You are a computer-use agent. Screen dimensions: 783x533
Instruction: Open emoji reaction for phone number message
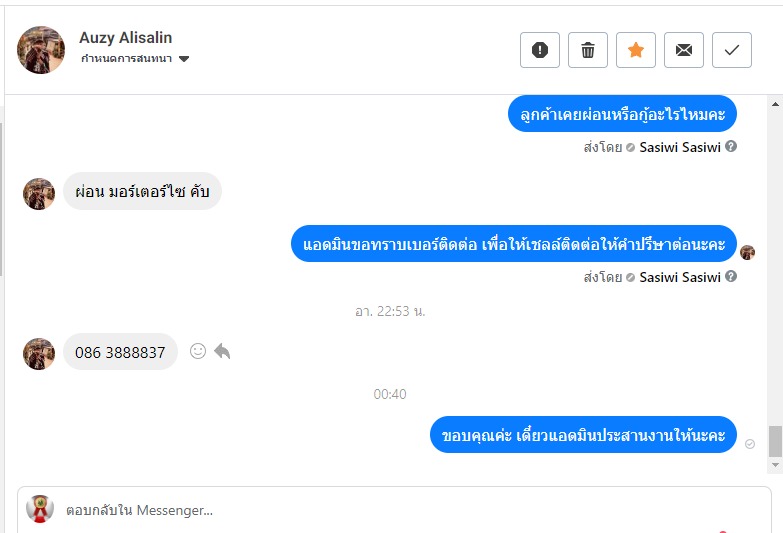tap(198, 351)
